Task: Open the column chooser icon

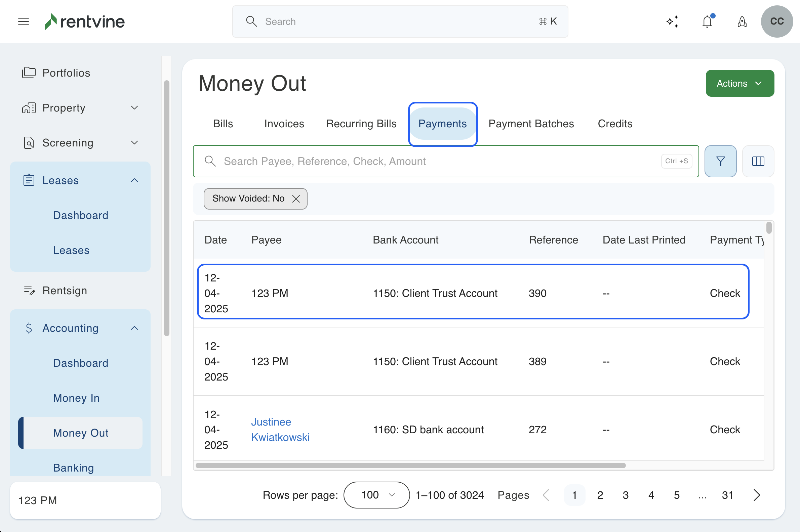Action: [x=758, y=161]
